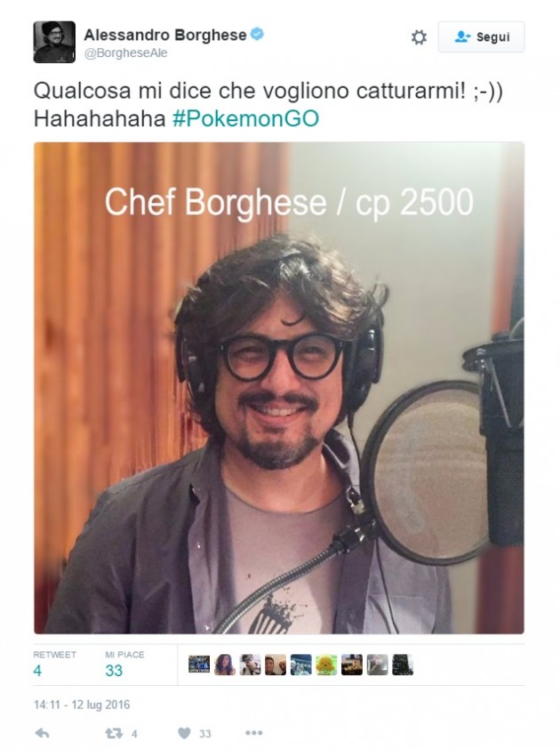Open the grey liker avatar thumbnail
This screenshot has height=750, width=560.
[x=378, y=665]
